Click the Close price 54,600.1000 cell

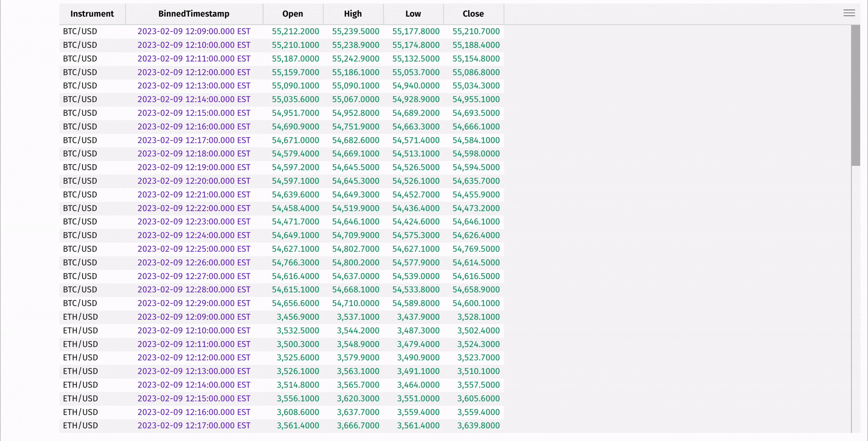(476, 303)
